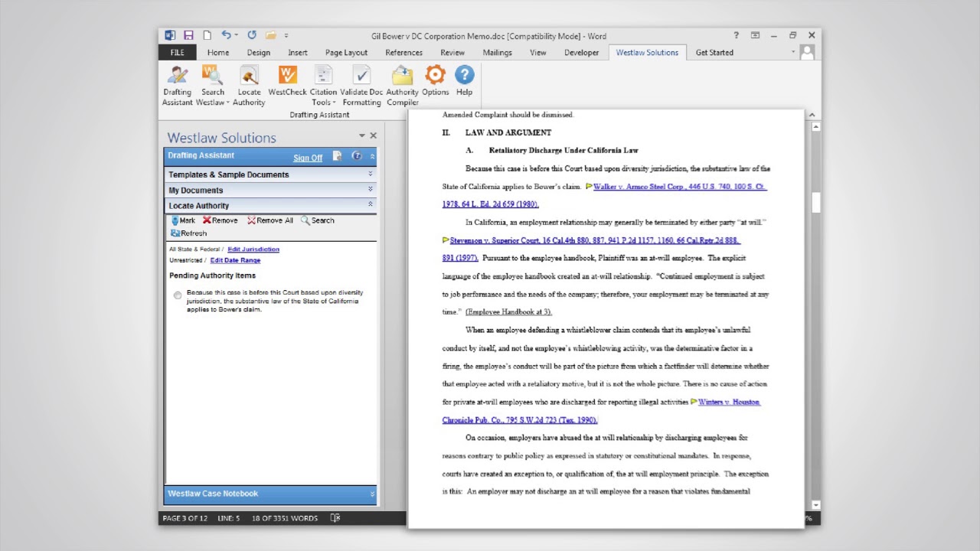
Task: Click the info icon in Drafting Assistant header
Action: [x=357, y=156]
